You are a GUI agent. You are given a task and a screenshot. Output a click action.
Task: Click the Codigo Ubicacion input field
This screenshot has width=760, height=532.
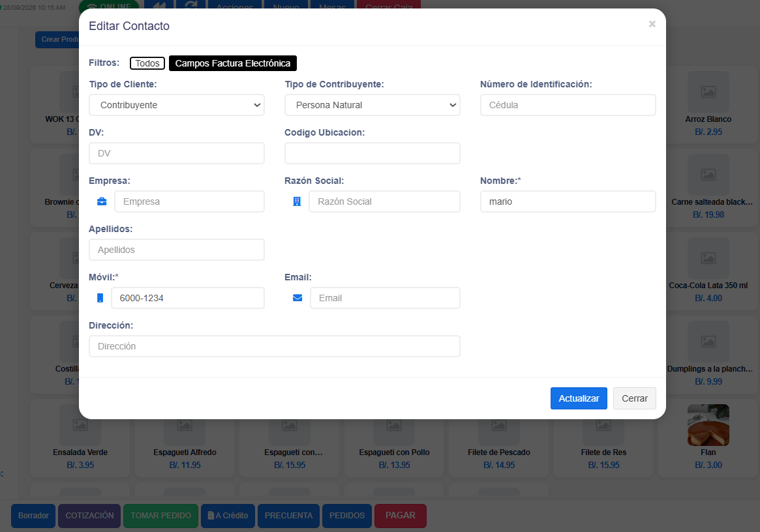tap(372, 153)
